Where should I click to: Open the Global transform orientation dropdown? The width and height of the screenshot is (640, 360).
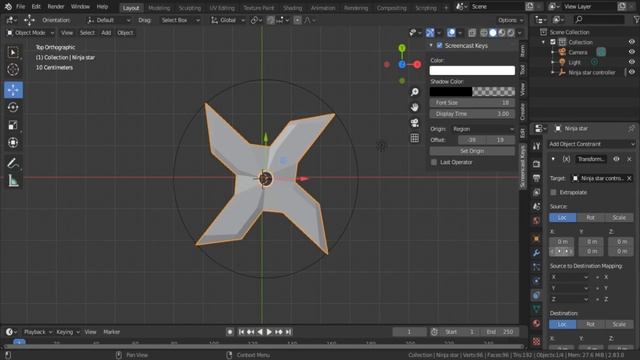click(x=228, y=20)
